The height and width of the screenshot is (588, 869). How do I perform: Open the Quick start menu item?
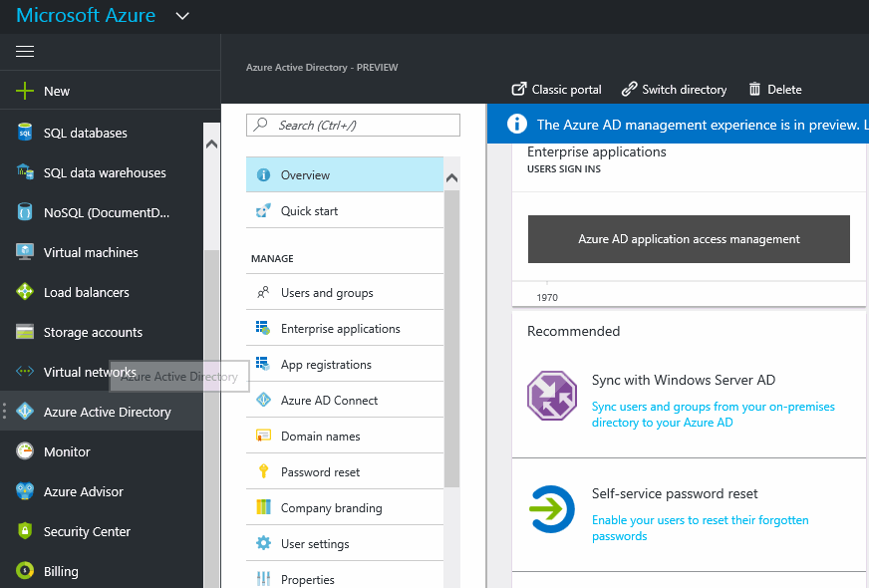(345, 210)
